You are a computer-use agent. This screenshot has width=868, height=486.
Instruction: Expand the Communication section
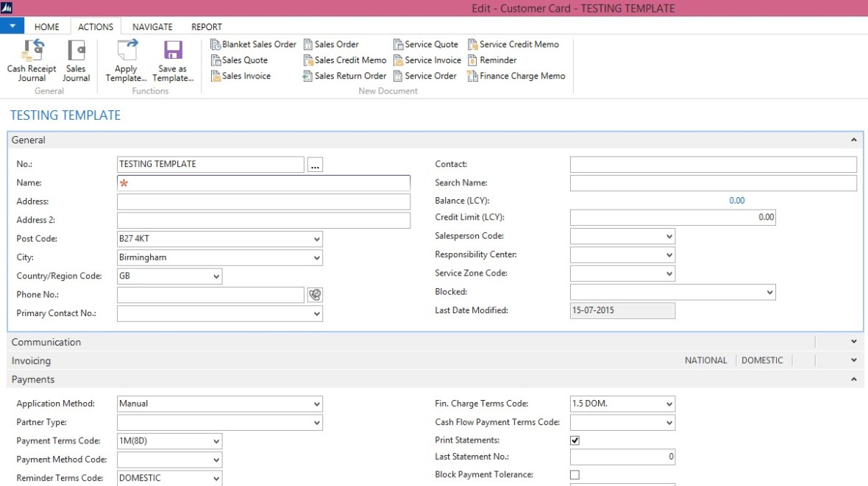tap(853, 341)
